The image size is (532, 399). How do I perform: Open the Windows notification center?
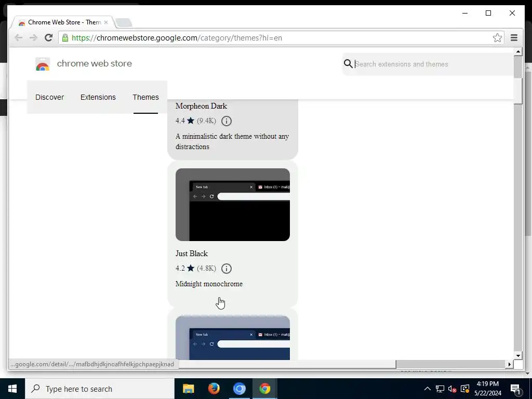click(x=515, y=389)
